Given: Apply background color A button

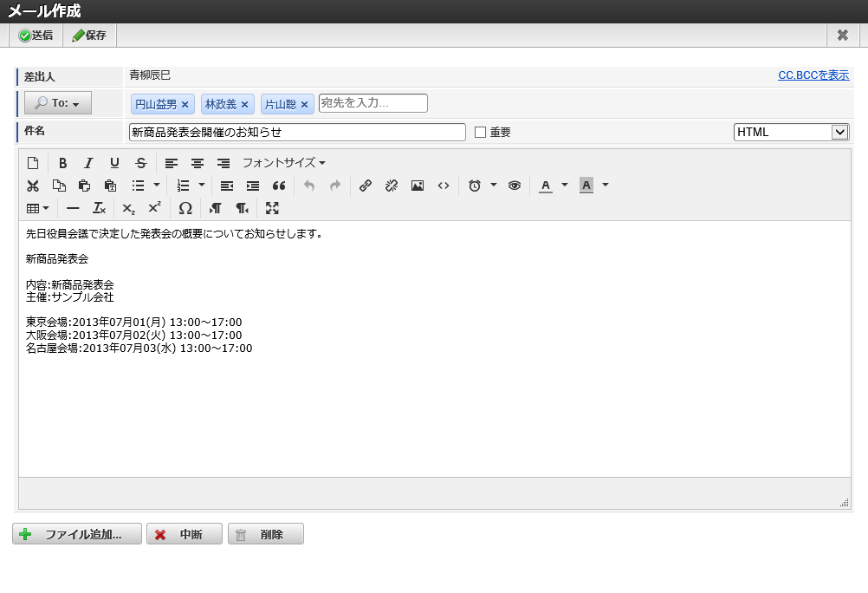Looking at the screenshot, I should (586, 186).
